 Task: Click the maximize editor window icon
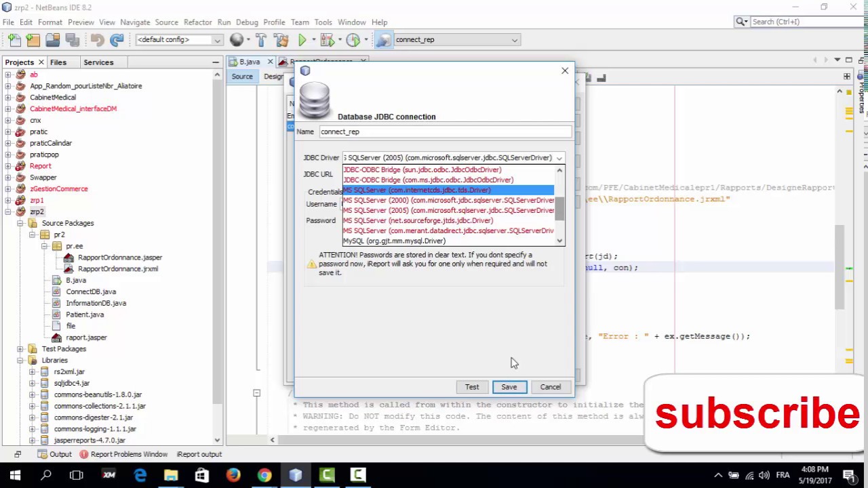[x=848, y=60]
